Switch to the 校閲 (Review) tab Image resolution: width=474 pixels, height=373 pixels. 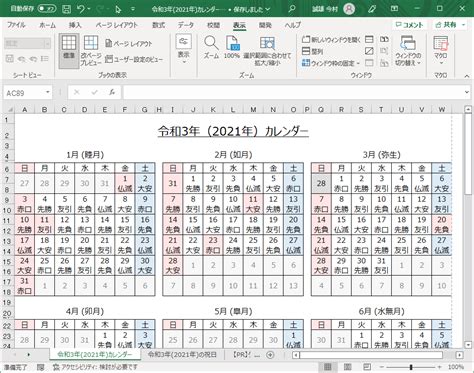click(213, 25)
